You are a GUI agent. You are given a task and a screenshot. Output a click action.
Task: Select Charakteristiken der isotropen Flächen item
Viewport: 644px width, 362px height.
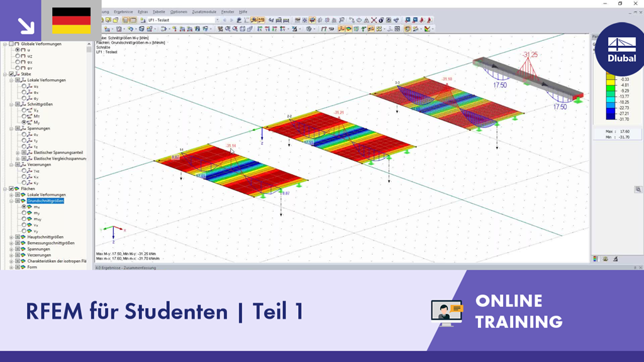tap(57, 261)
